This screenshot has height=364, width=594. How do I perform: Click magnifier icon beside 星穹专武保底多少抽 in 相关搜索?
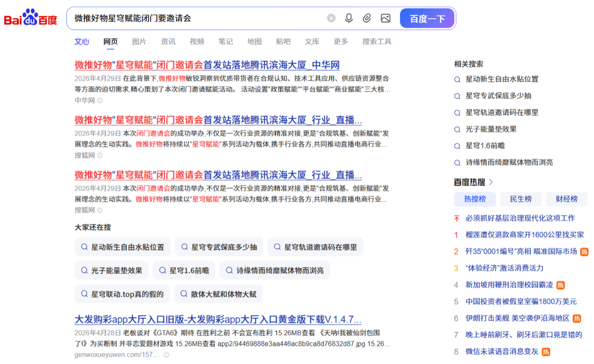(x=457, y=96)
